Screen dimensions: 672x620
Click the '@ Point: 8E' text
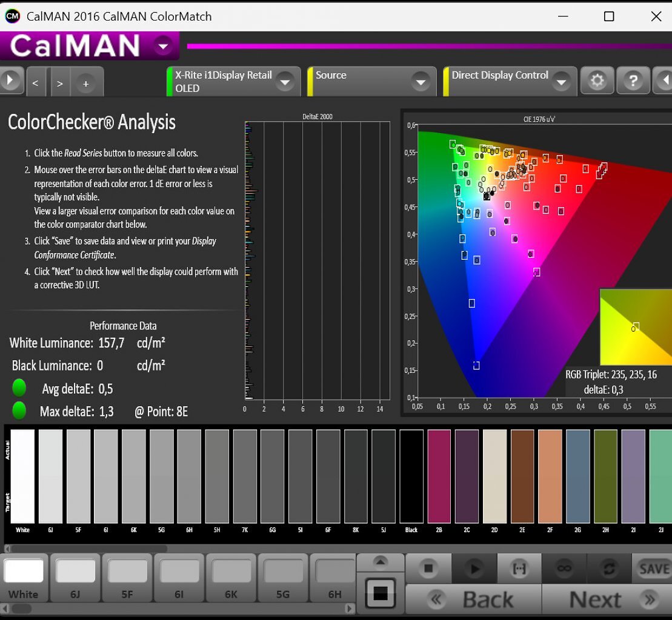click(161, 412)
